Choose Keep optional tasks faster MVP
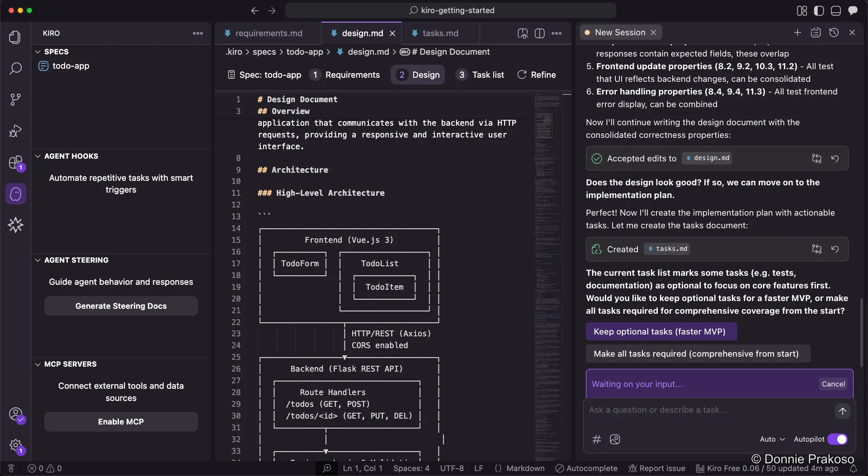This screenshot has width=868, height=476. [660, 331]
